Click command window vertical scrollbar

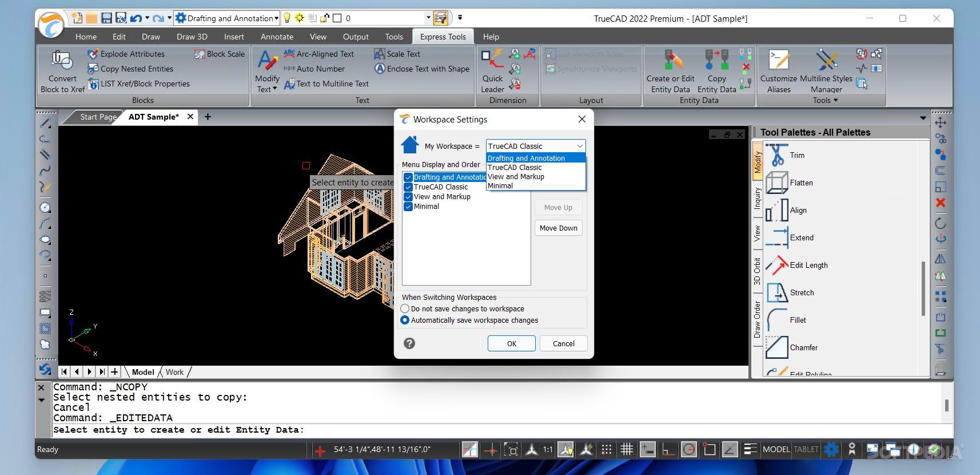tap(947, 405)
